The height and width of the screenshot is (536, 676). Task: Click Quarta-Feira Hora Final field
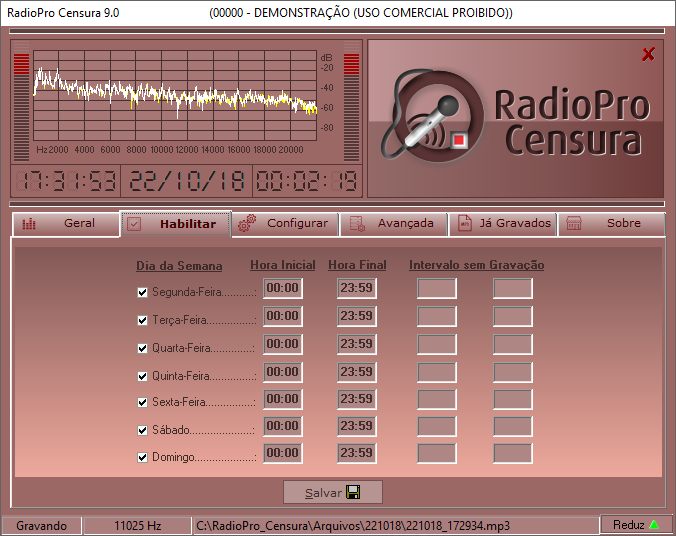coord(357,344)
